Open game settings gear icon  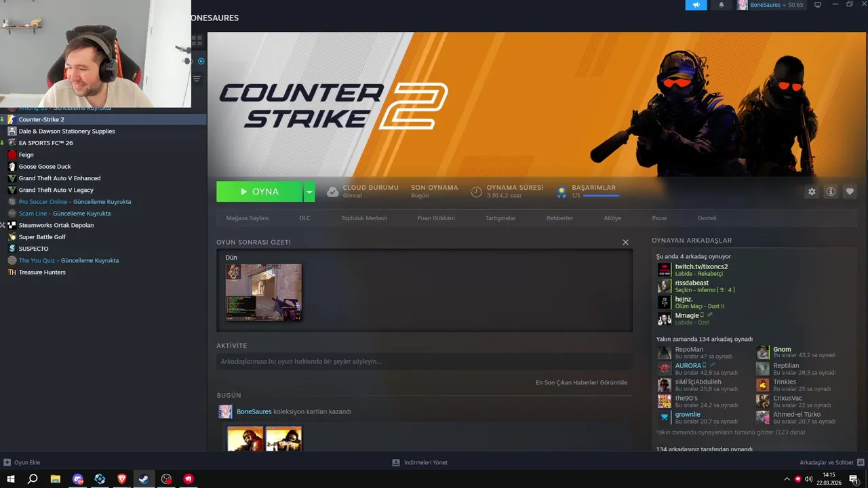tap(812, 192)
